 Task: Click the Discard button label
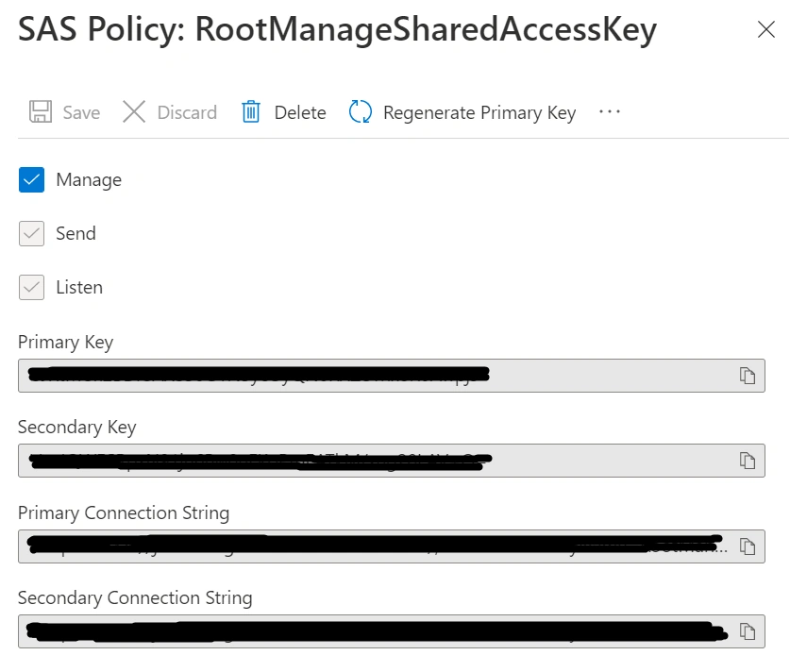(x=187, y=112)
